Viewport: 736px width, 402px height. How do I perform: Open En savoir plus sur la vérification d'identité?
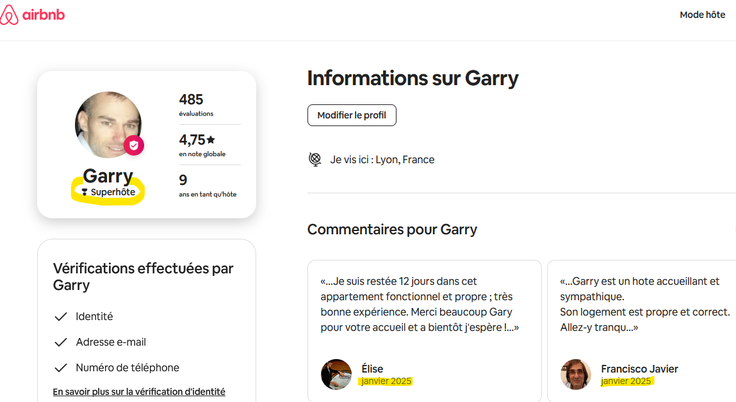139,392
